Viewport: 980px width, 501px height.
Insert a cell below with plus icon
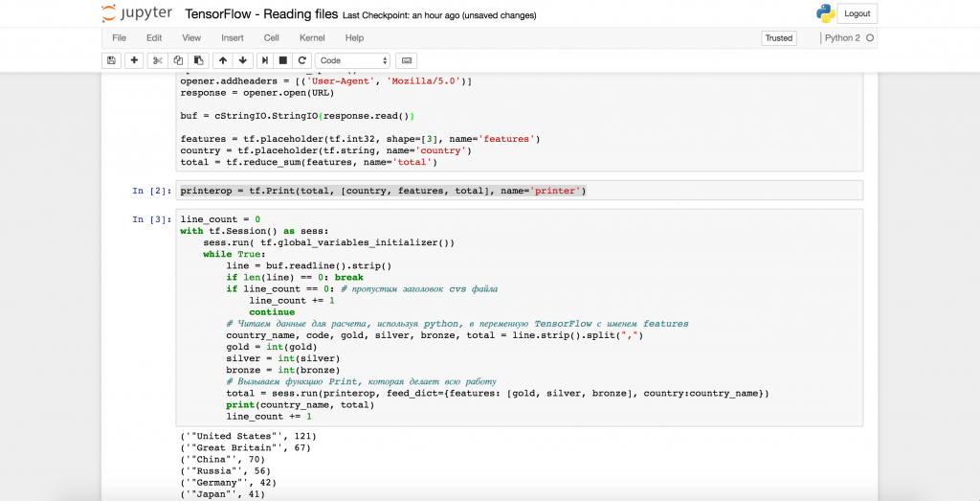(x=134, y=60)
